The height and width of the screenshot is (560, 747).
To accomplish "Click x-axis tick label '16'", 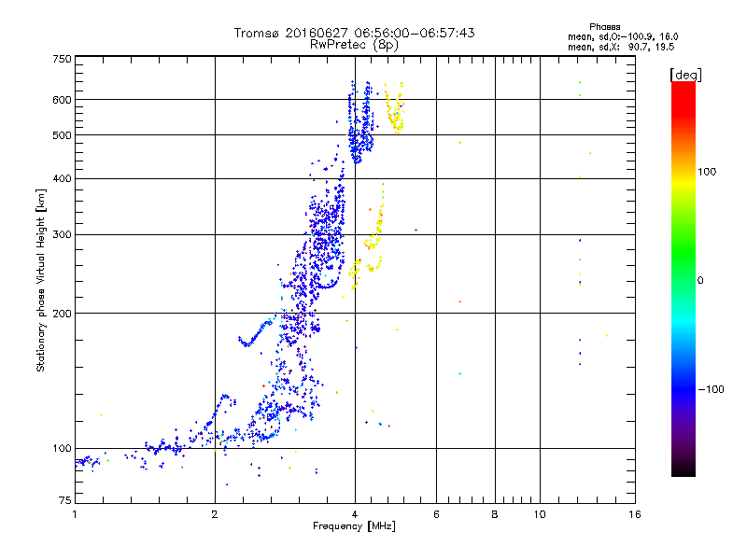I will 635,514.
